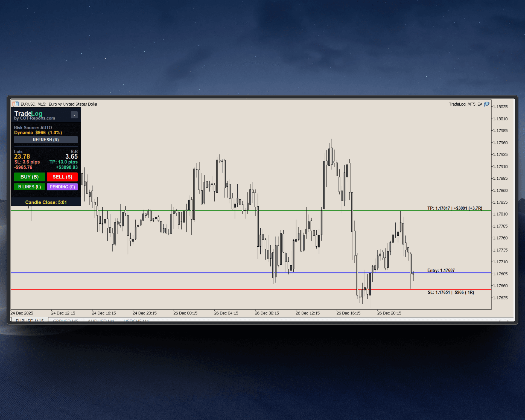Select the EURUSD M15 chart tab
525x420 pixels.
(30, 320)
